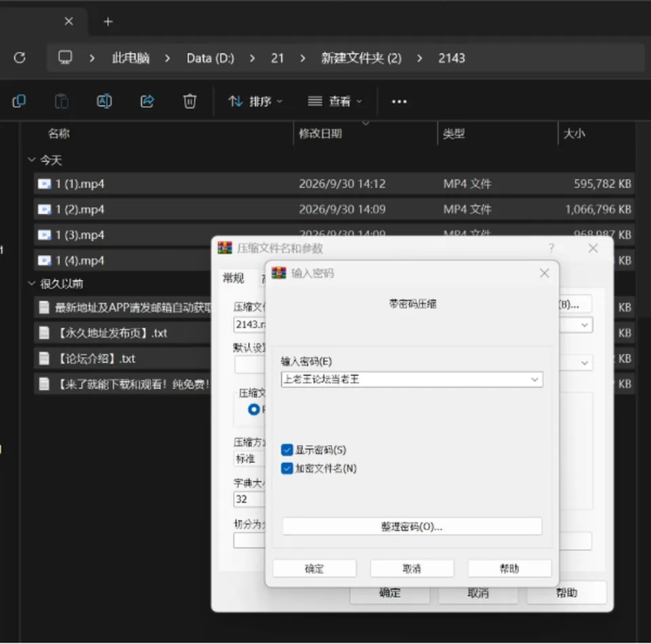
Task: Click 取消 in the 输入密码 dialog
Action: pyautogui.click(x=412, y=569)
